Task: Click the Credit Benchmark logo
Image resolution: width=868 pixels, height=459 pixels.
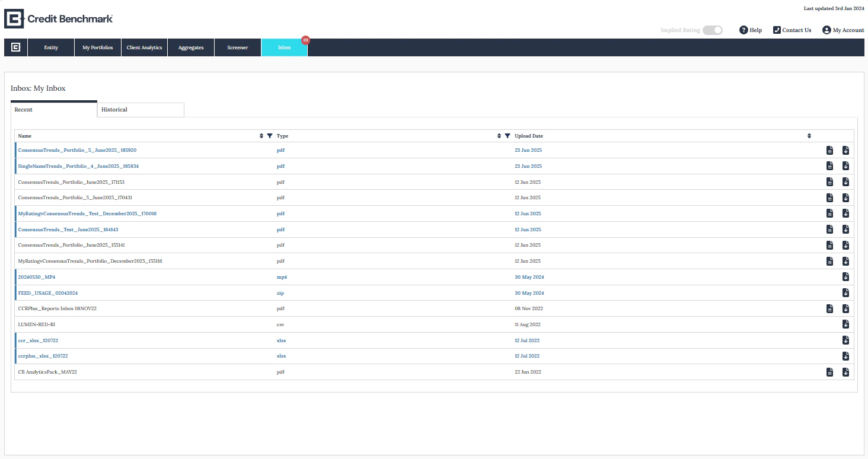Action: pyautogui.click(x=59, y=19)
